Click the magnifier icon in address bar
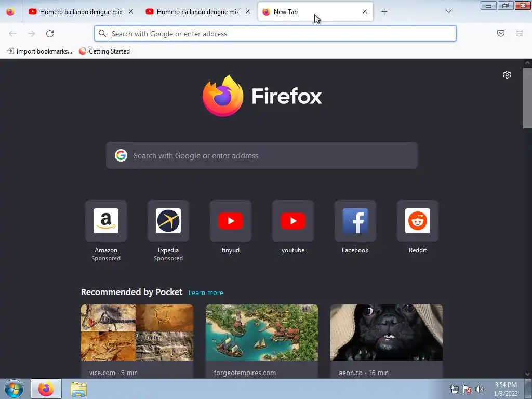The width and height of the screenshot is (532, 399). (x=102, y=33)
